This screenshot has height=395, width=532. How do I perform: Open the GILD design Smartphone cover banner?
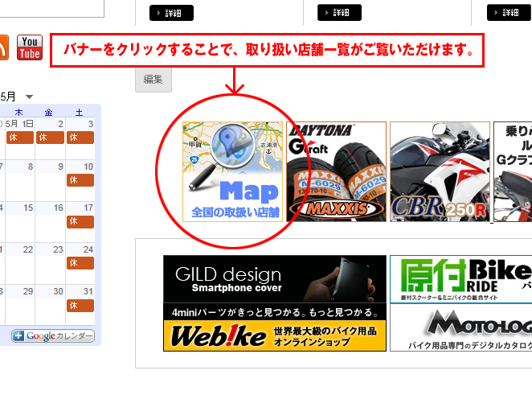point(275,279)
